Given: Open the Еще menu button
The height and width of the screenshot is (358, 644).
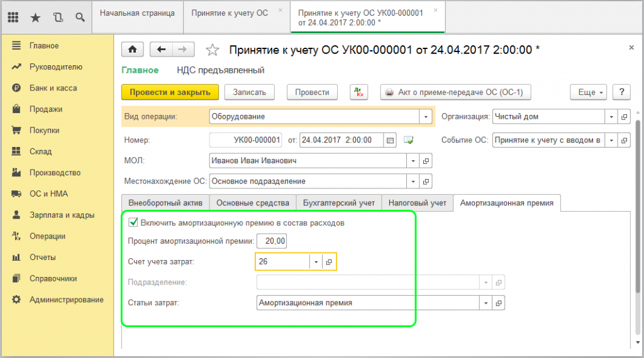Looking at the screenshot, I should click(589, 92).
